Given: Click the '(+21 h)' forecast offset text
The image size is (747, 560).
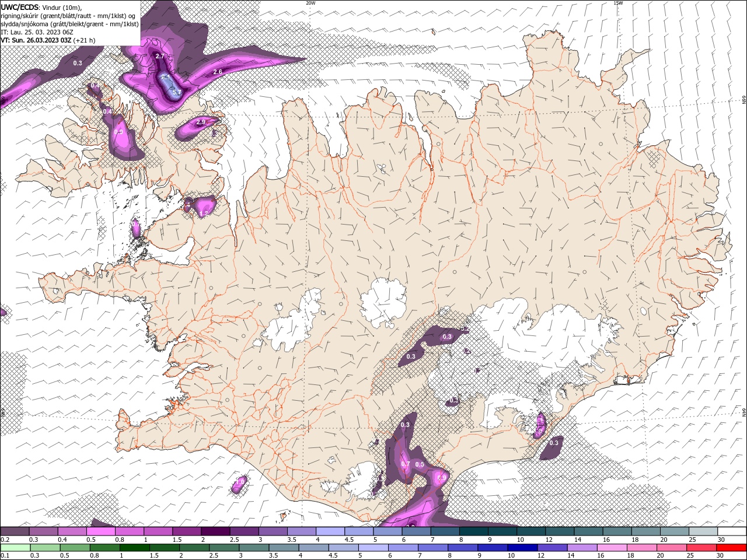Looking at the screenshot, I should [85, 40].
